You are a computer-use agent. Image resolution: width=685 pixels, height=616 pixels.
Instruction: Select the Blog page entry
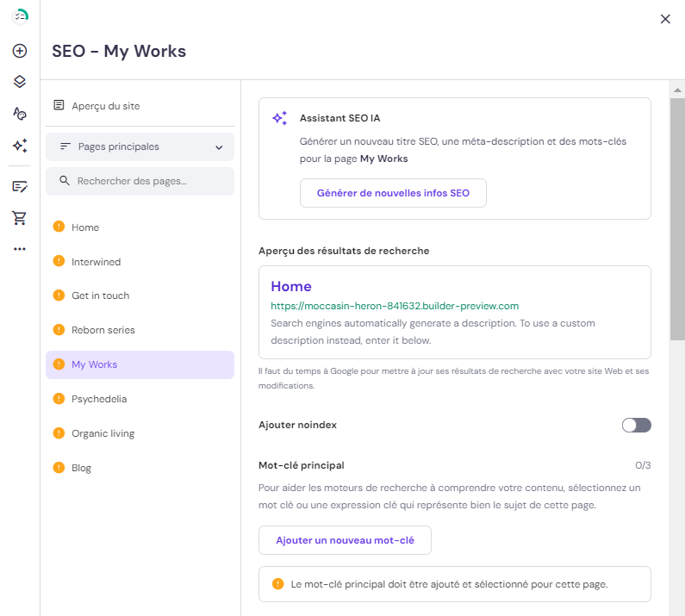pos(82,468)
